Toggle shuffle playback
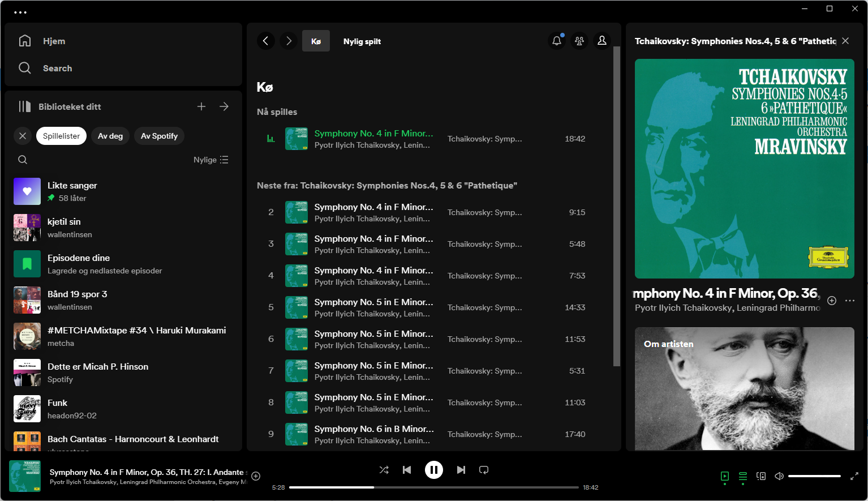 (x=384, y=470)
